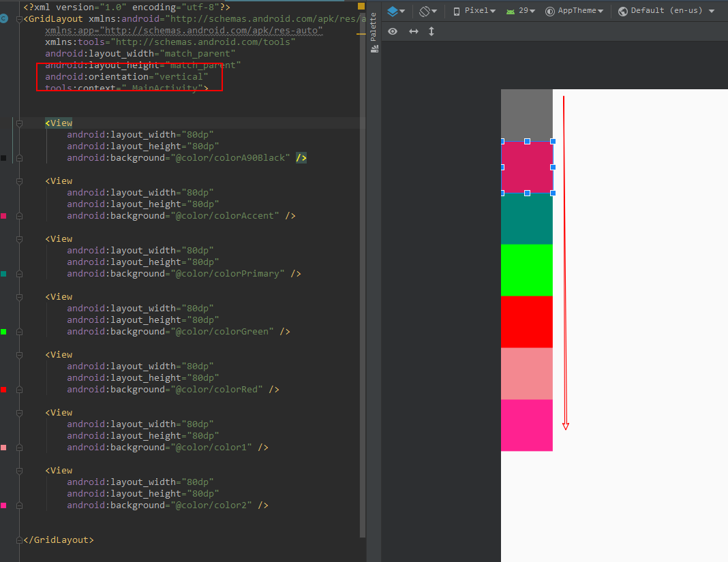Open the Pixel device selector
Viewport: 728px width, 562px height.
tap(474, 11)
